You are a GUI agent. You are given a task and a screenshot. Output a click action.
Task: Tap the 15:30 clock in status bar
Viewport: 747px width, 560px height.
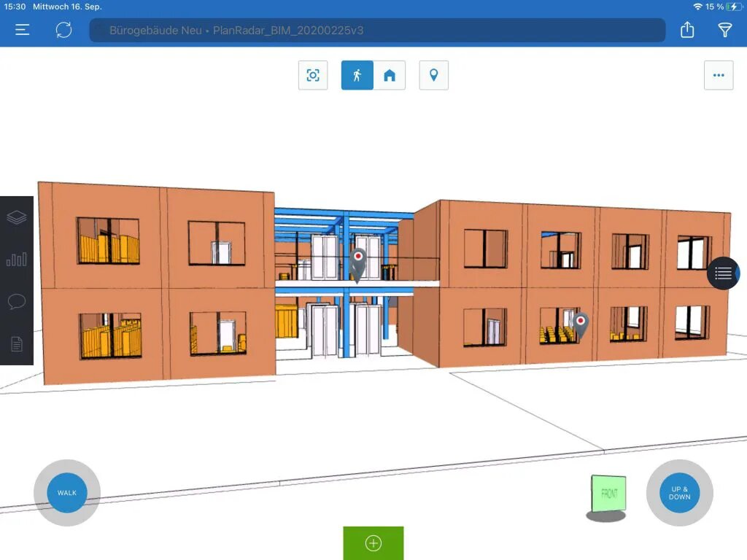tap(15, 7)
